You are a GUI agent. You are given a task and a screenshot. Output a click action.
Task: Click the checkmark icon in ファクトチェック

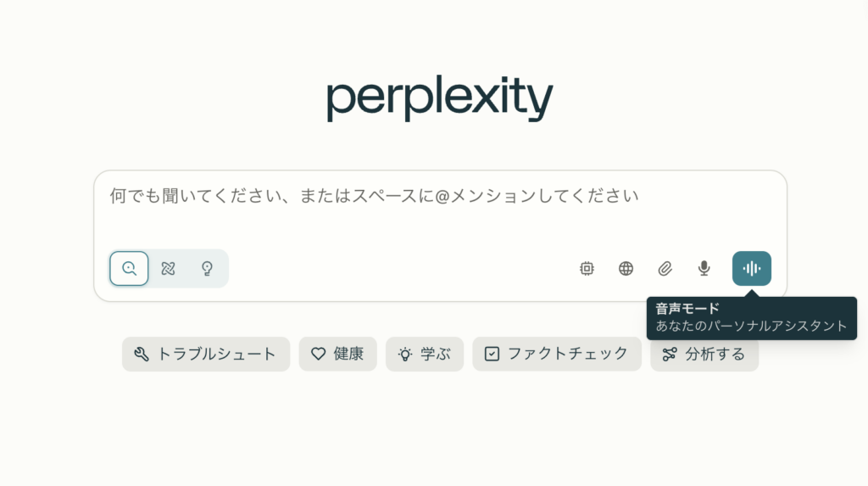[x=492, y=354]
